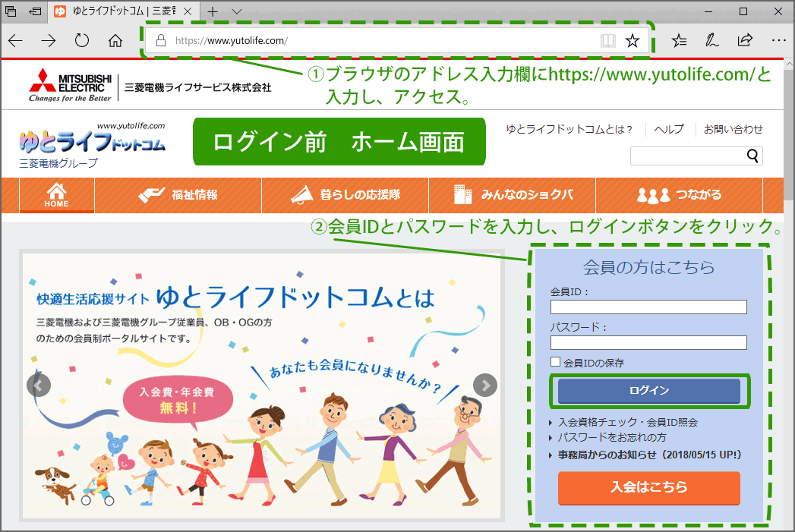Enable the 会員IDの保存 checkbox
Viewport: 795px width, 532px height.
555,362
